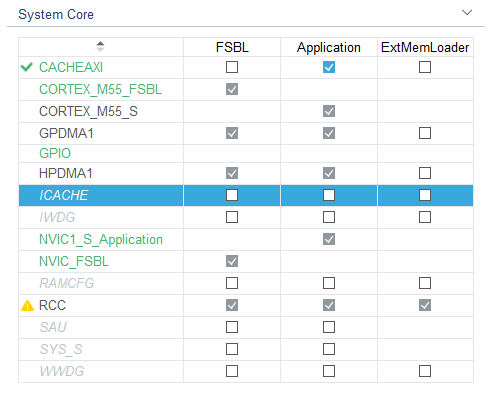Check WWDG Application checkbox
The height and width of the screenshot is (394, 488).
click(329, 371)
